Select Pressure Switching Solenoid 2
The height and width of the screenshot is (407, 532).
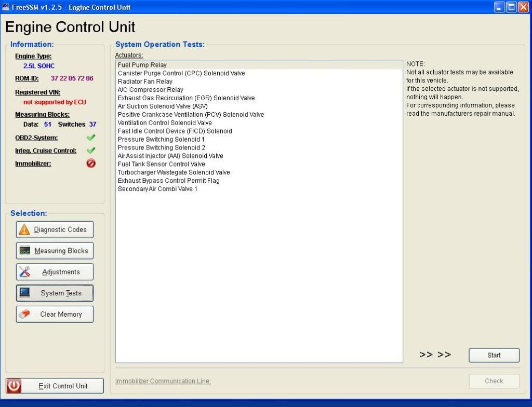(259, 147)
